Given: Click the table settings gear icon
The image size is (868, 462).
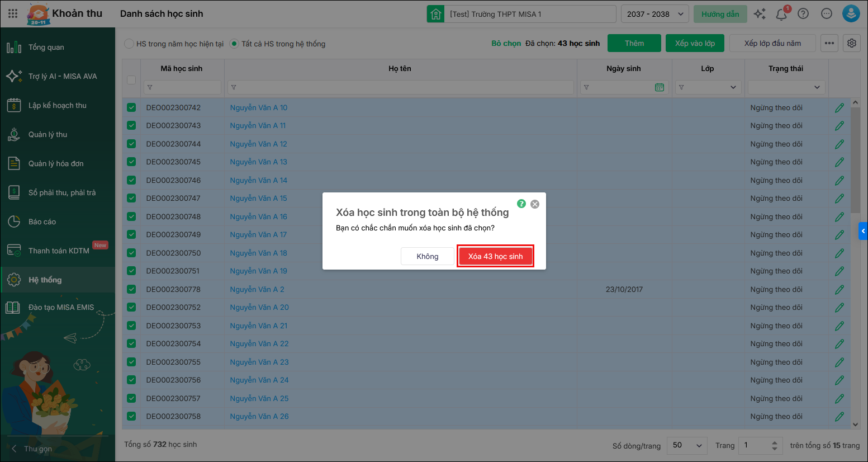Looking at the screenshot, I should coord(852,43).
